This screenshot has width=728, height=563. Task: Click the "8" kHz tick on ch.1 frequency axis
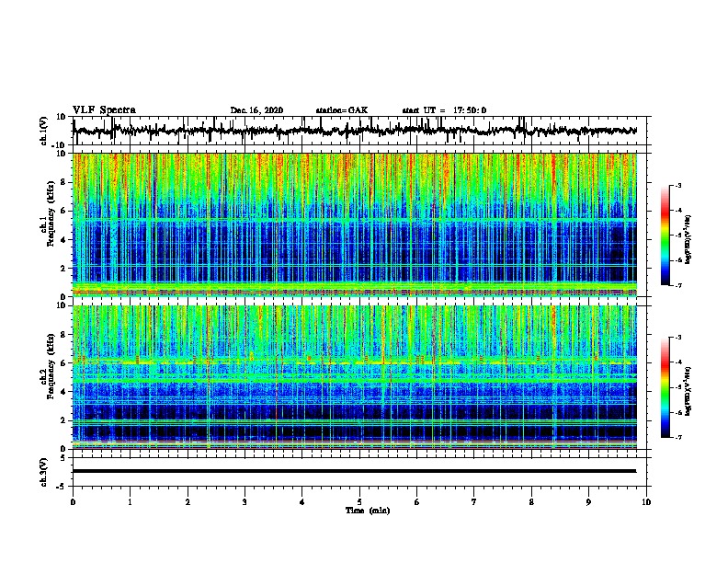tap(63, 182)
